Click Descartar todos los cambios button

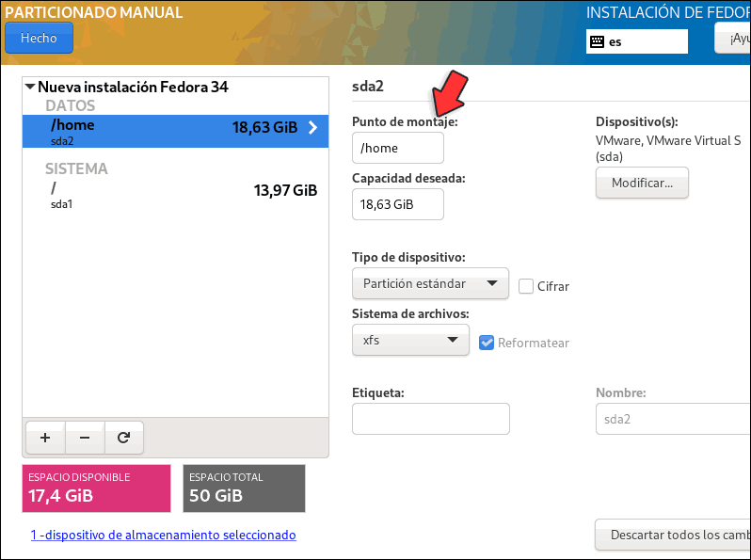click(x=673, y=535)
